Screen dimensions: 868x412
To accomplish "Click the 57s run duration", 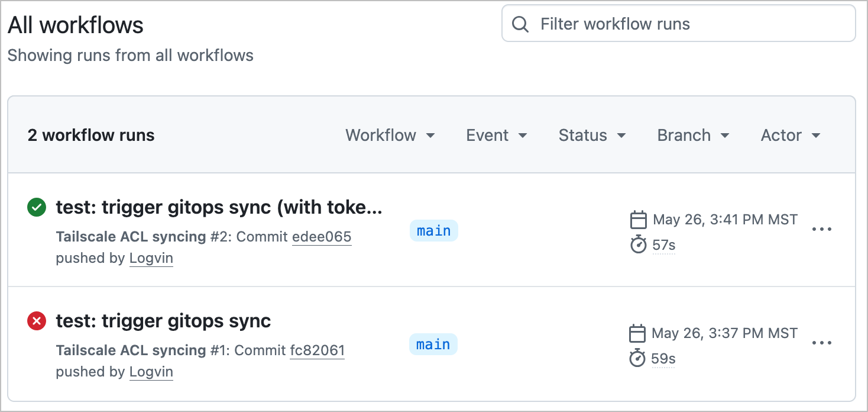I will coord(664,244).
